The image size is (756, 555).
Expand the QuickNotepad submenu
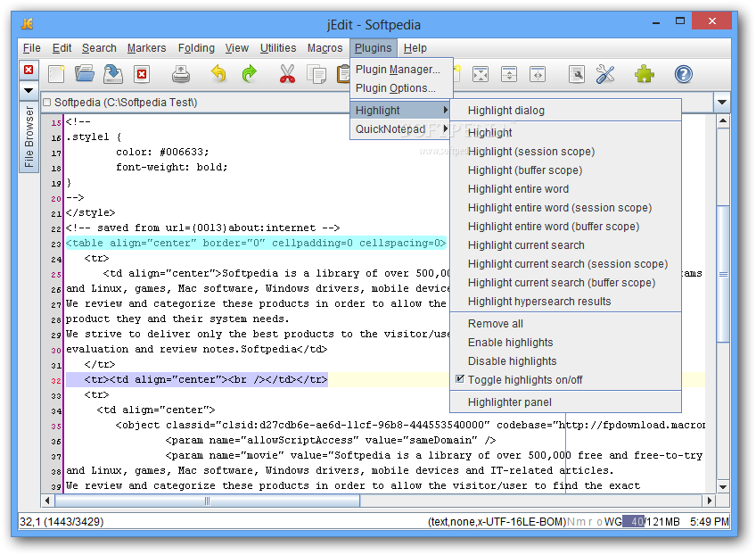click(x=400, y=129)
